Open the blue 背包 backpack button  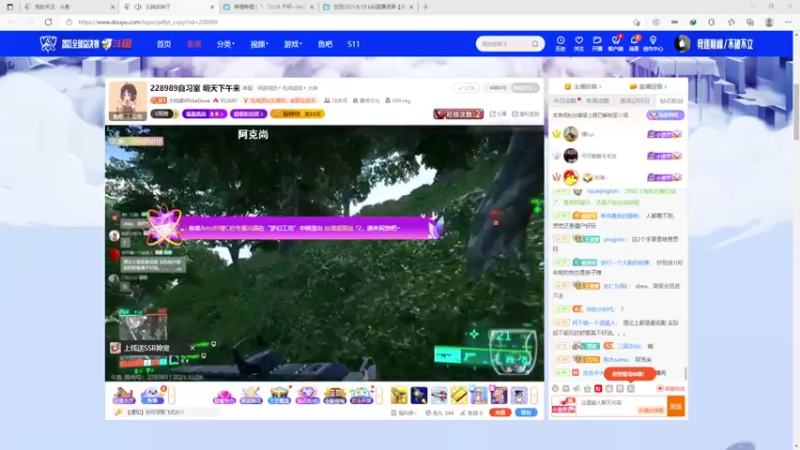coord(526,412)
